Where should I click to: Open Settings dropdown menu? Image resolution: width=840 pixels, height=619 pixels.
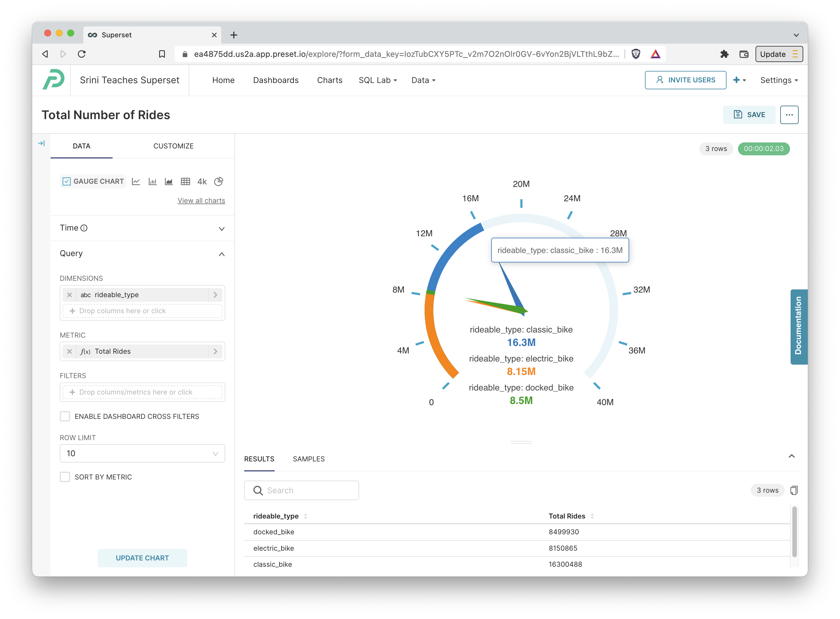779,80
